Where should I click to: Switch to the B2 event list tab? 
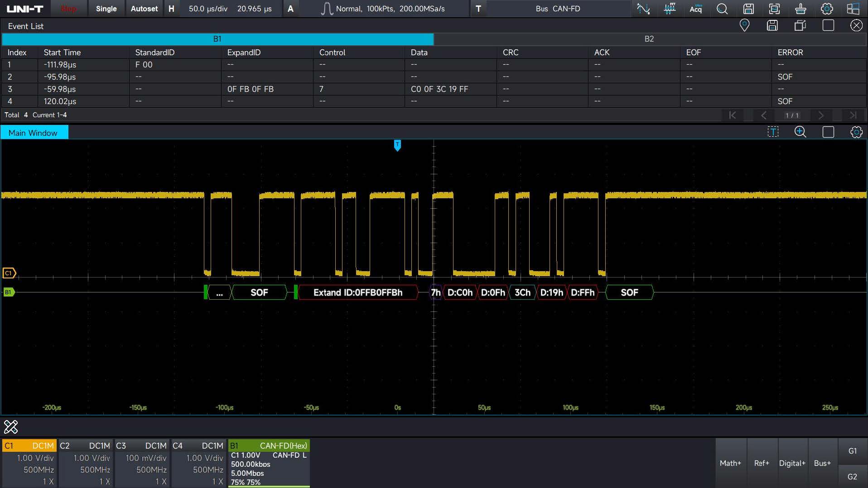point(649,39)
